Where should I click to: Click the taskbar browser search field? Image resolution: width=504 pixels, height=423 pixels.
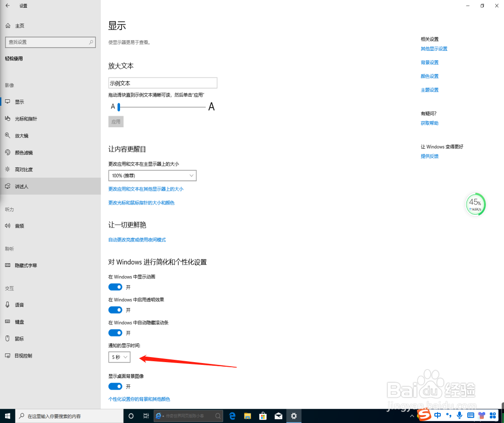point(188,416)
